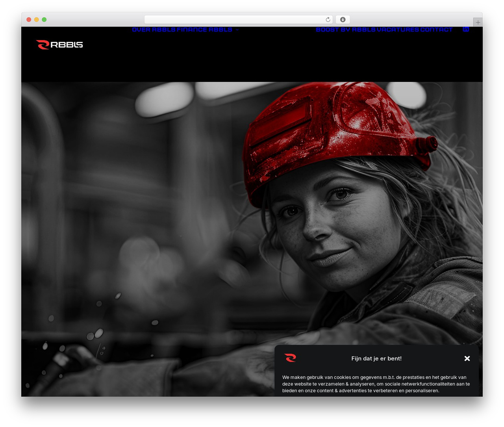This screenshot has width=504, height=427.
Task: Open a new tab with plus button
Action: point(478,22)
